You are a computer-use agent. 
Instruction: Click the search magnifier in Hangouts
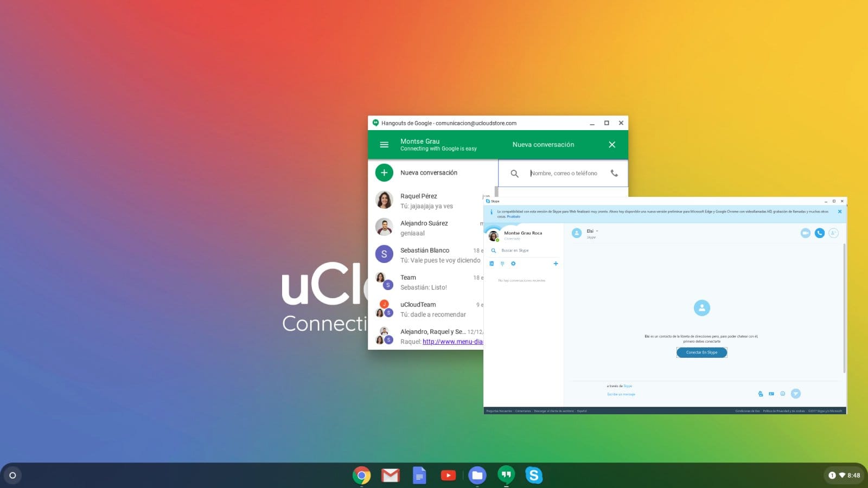pos(514,174)
